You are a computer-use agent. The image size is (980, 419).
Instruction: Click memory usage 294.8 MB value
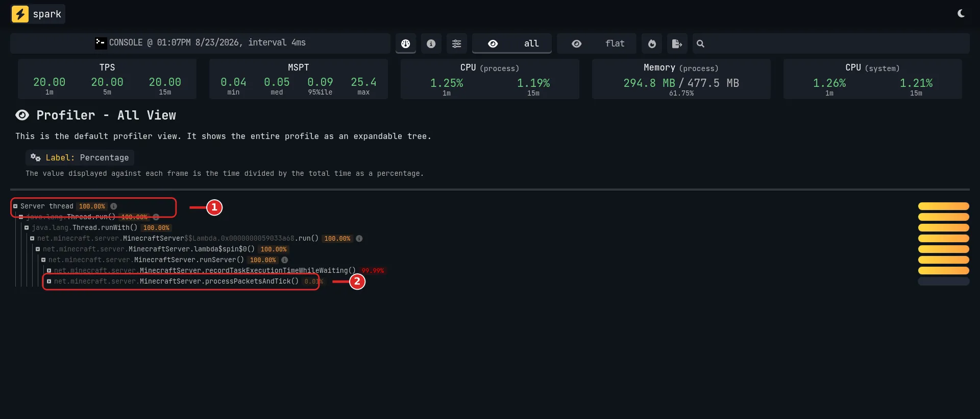[x=649, y=83]
